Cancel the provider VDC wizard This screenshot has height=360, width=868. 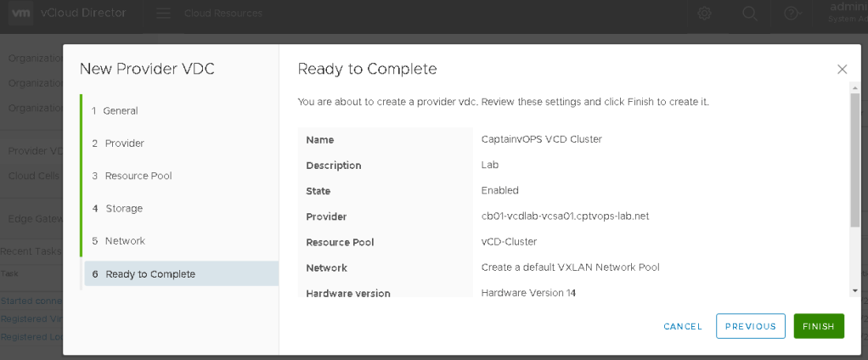click(683, 326)
